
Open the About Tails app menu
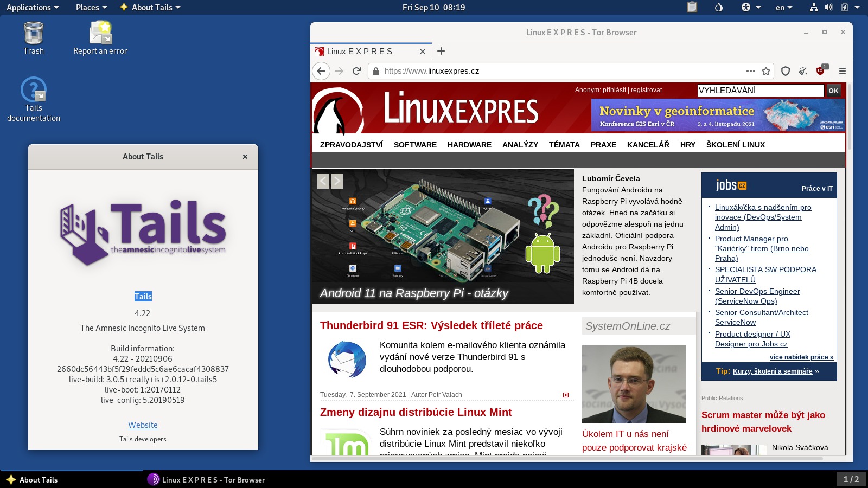[150, 7]
